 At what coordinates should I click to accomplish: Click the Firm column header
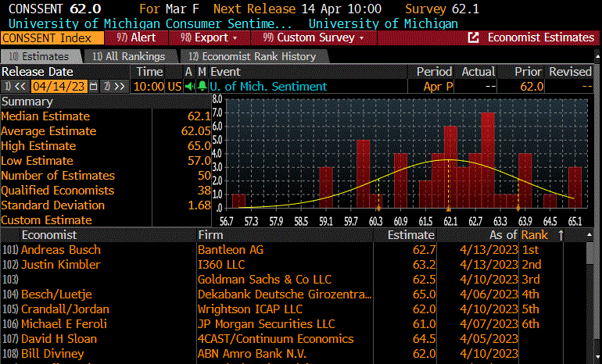[210, 235]
